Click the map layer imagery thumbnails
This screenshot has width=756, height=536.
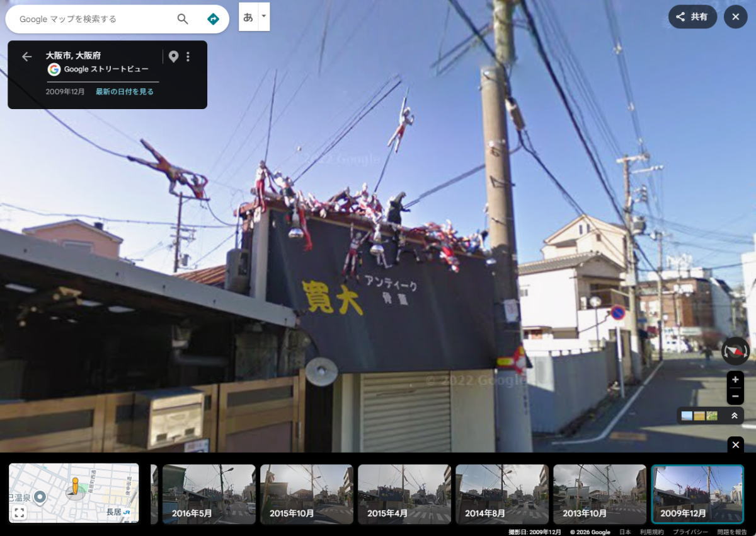click(699, 416)
